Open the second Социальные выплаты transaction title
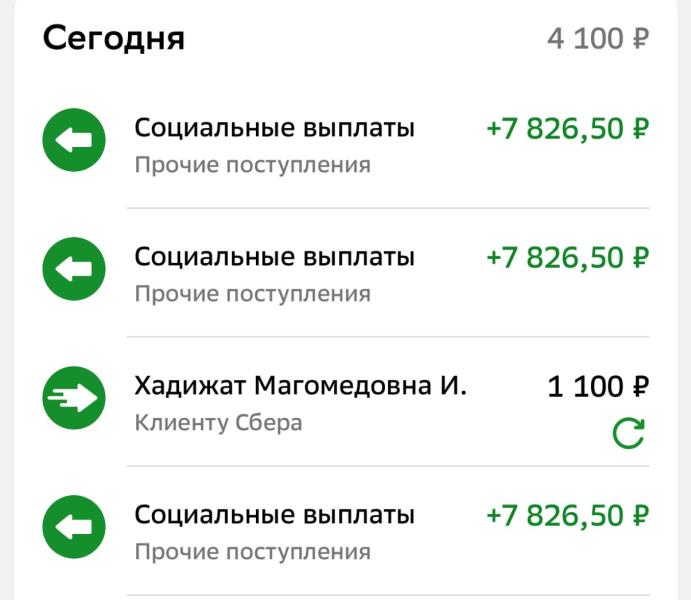This screenshot has height=600, width=691. (x=275, y=257)
